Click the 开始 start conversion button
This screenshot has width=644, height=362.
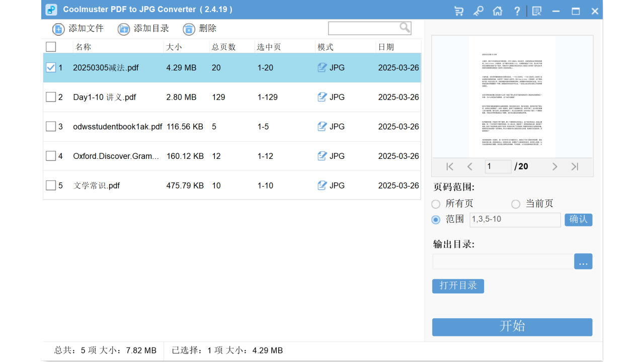[512, 327]
